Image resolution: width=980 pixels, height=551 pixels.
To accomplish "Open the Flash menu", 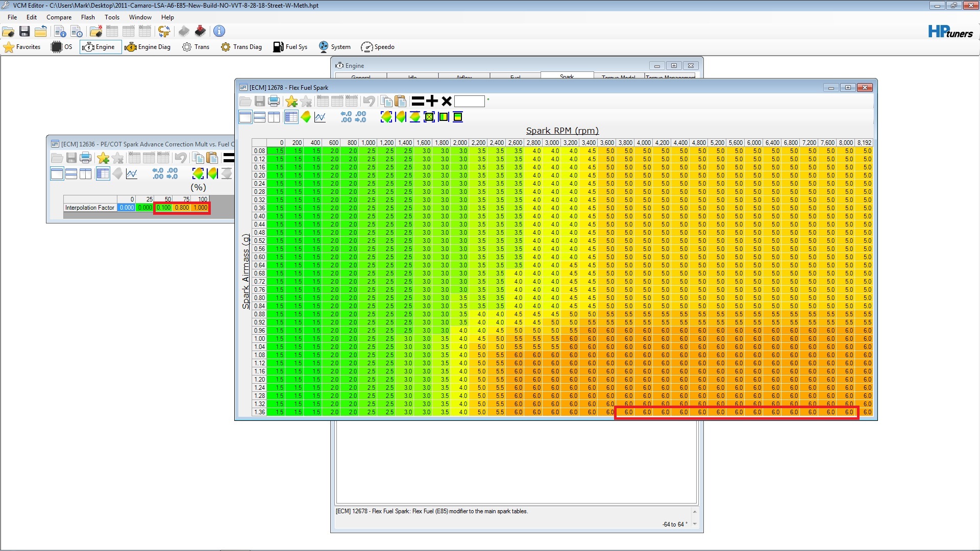I will 88,17.
